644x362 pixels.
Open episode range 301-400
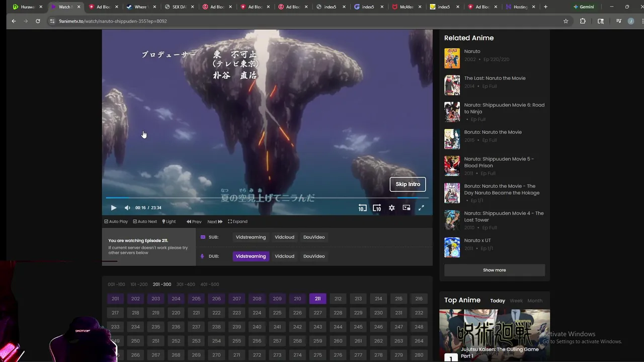186,285
